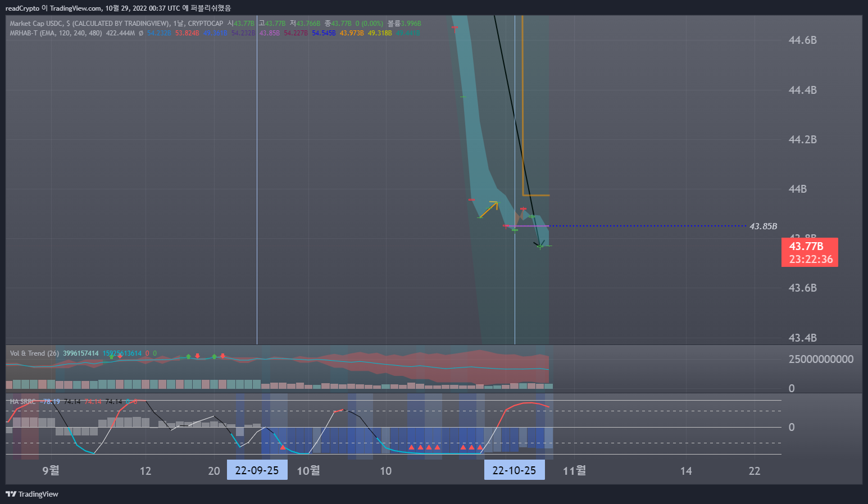Click the orange arrow drawing on chart
Screen dimensions: 868x504
[x=488, y=209]
